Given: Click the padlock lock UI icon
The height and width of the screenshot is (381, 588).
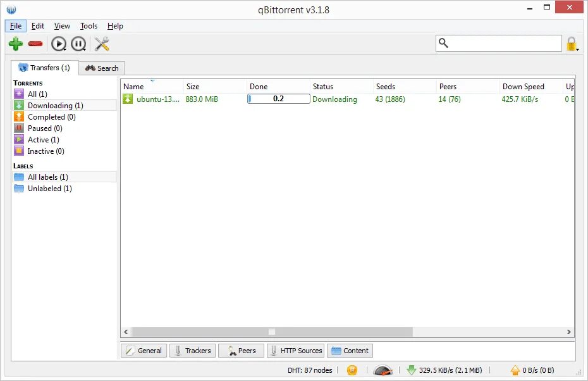Looking at the screenshot, I should coord(572,44).
